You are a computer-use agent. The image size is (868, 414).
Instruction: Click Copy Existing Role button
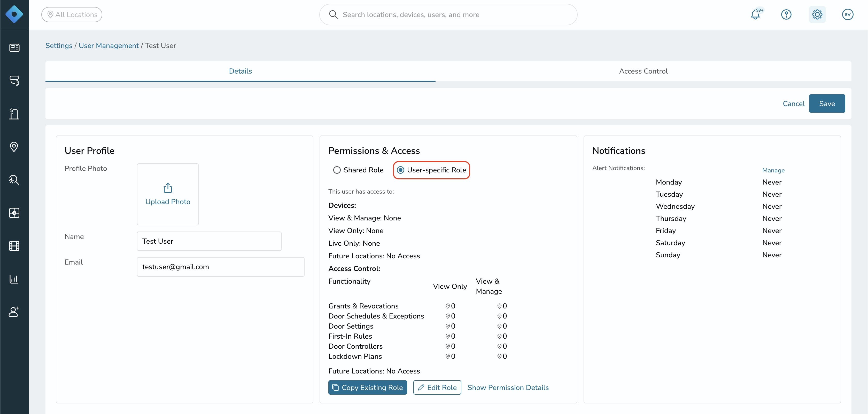pyautogui.click(x=368, y=387)
